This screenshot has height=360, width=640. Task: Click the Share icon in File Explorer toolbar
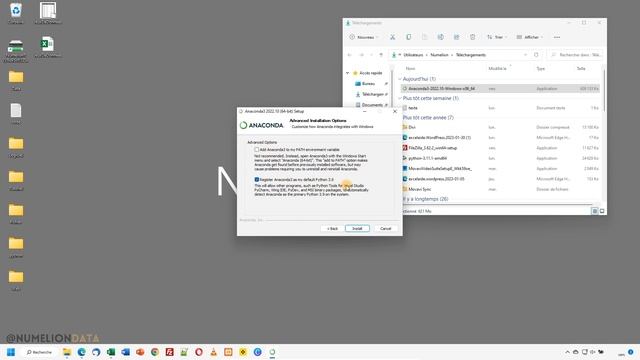click(456, 37)
